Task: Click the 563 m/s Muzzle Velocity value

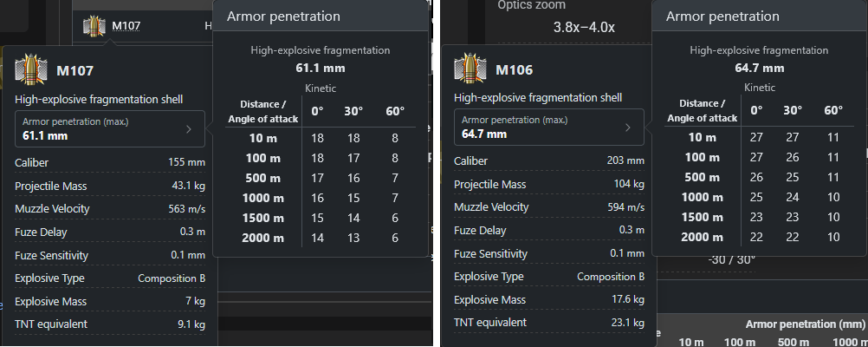Action: (x=186, y=209)
